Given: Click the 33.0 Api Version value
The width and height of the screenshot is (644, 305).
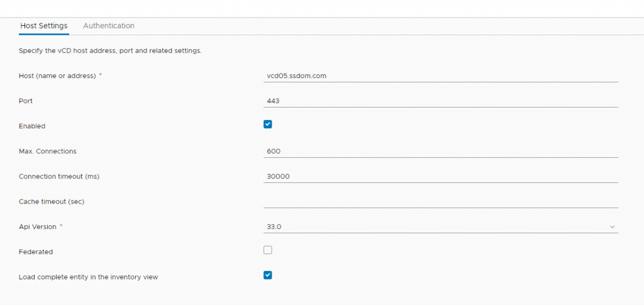Looking at the screenshot, I should pos(274,226).
